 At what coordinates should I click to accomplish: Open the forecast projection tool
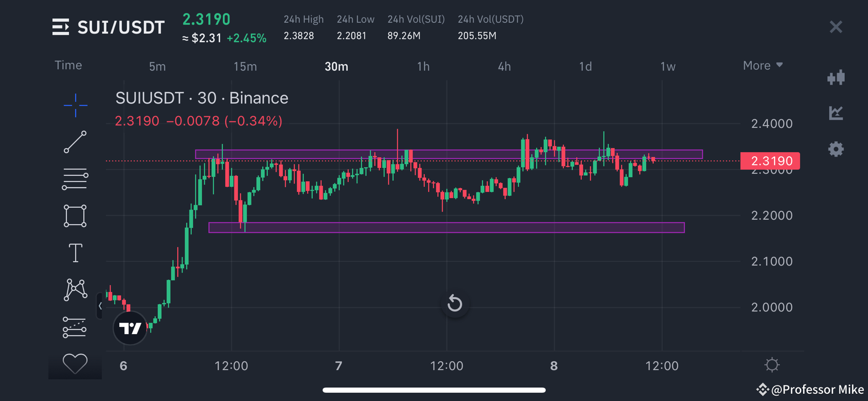[x=75, y=327]
